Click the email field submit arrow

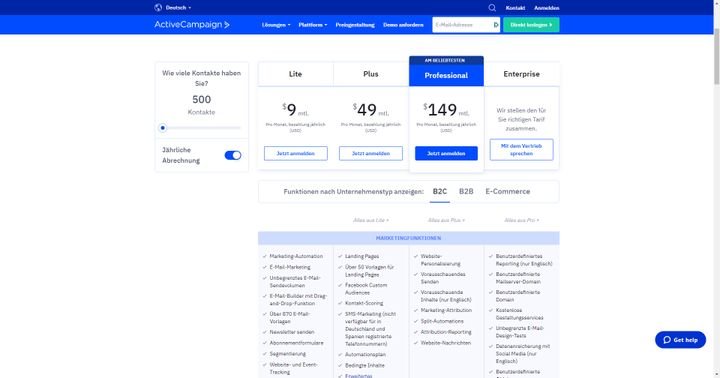[x=496, y=25]
